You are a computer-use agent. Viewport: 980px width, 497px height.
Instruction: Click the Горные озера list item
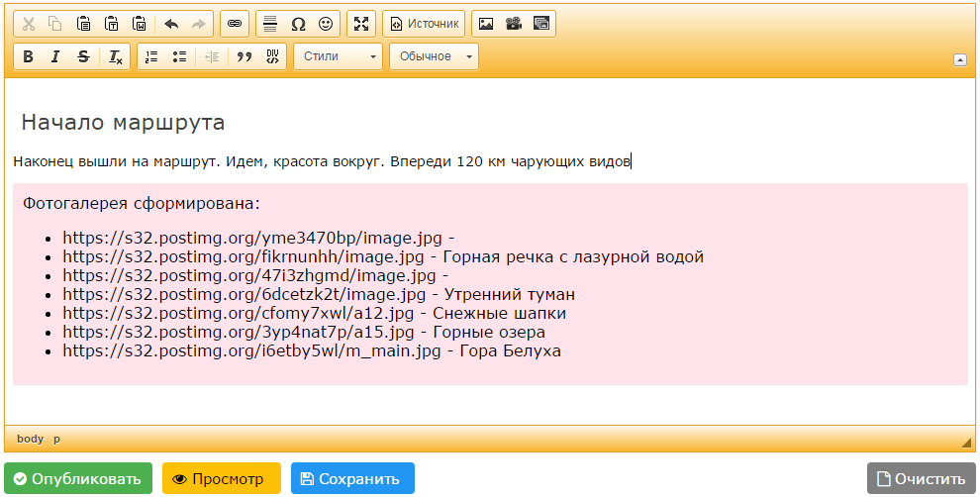(304, 332)
